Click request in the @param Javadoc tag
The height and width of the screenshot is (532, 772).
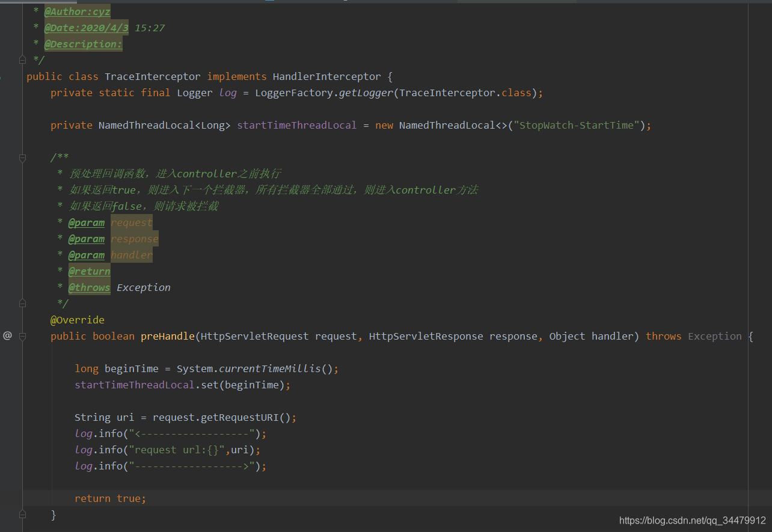pos(132,222)
